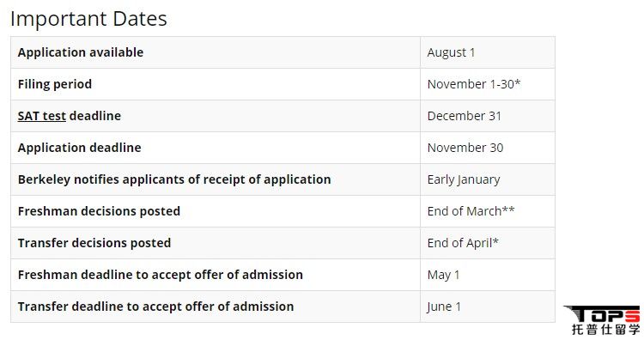Click Freshman decisions posted row label
This screenshot has width=644, height=346.
tap(99, 211)
